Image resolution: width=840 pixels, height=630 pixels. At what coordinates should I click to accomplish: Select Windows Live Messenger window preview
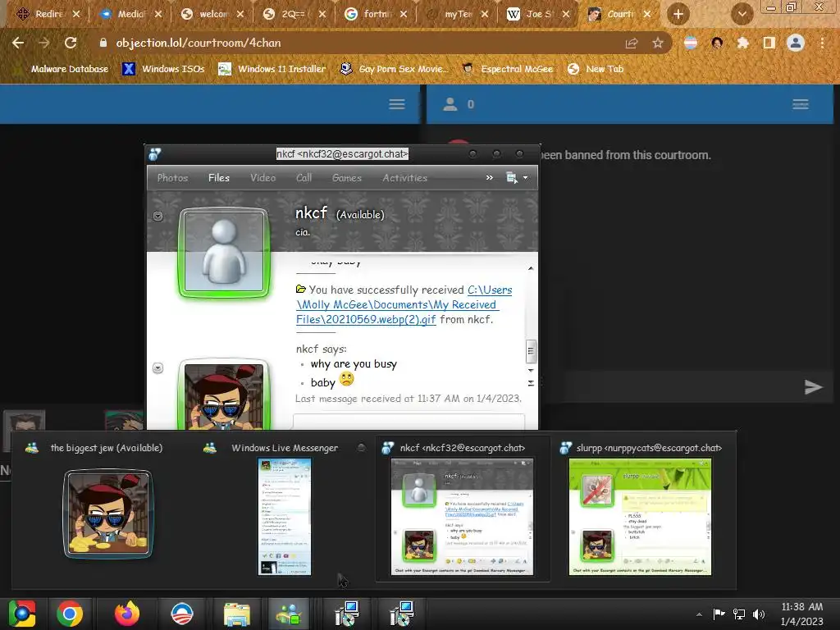(x=285, y=517)
